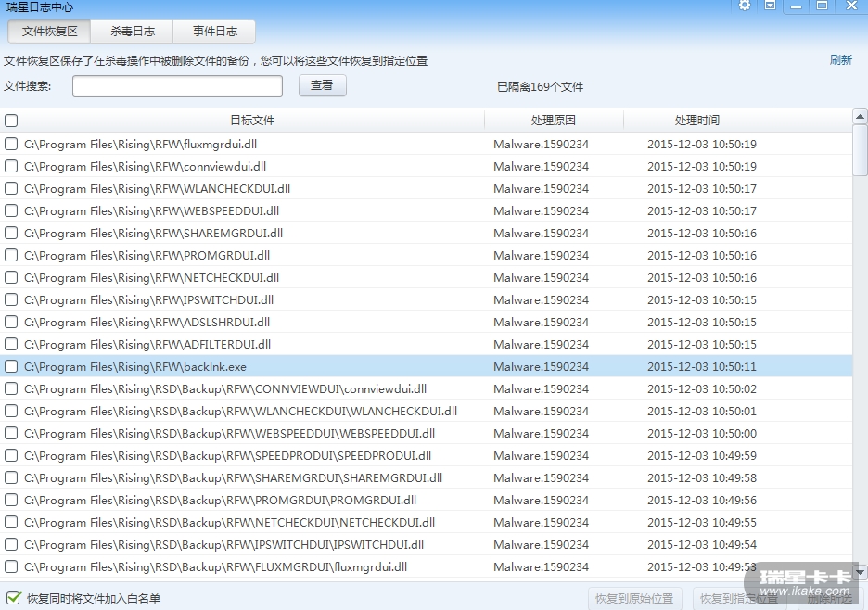Image resolution: width=868 pixels, height=610 pixels.
Task: Select file path RFW\WEBSPEEDDUI.dll
Action: coord(152,210)
